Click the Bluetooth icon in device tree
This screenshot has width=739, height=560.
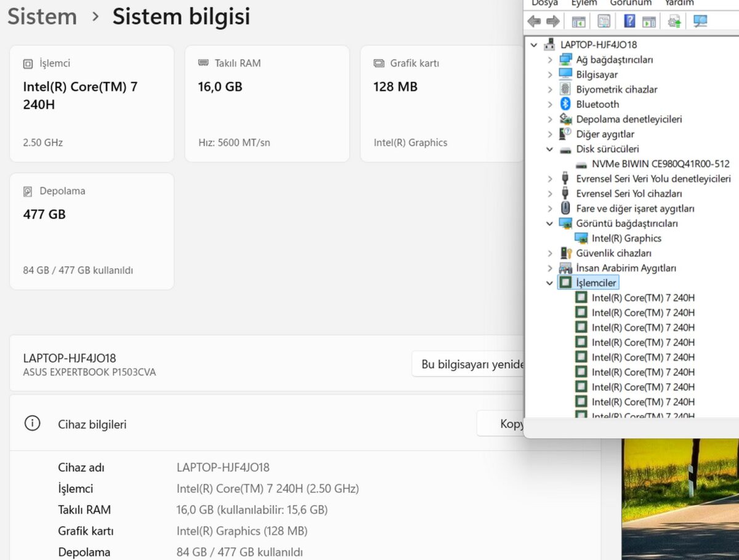coord(565,104)
